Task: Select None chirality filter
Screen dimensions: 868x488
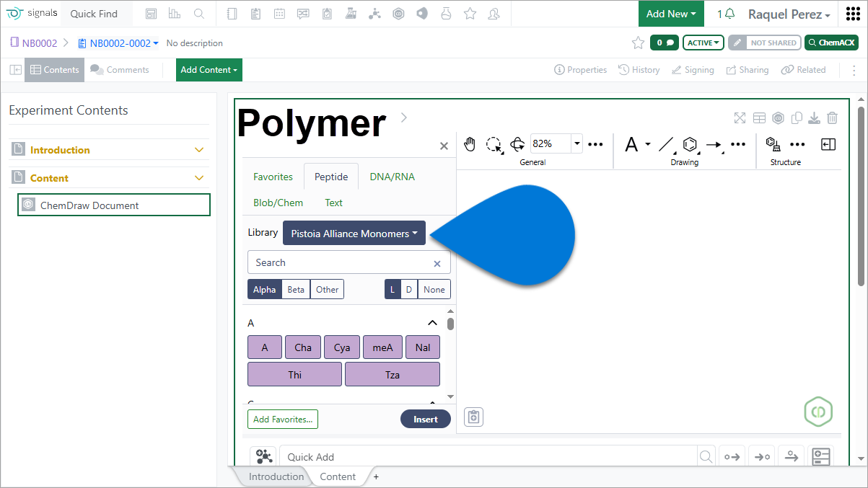Action: (x=434, y=290)
